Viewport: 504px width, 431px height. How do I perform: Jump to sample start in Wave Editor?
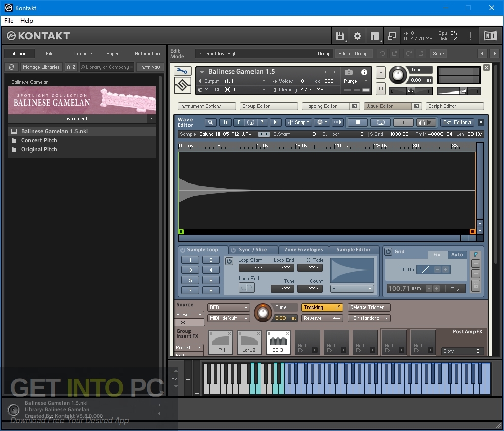(225, 122)
